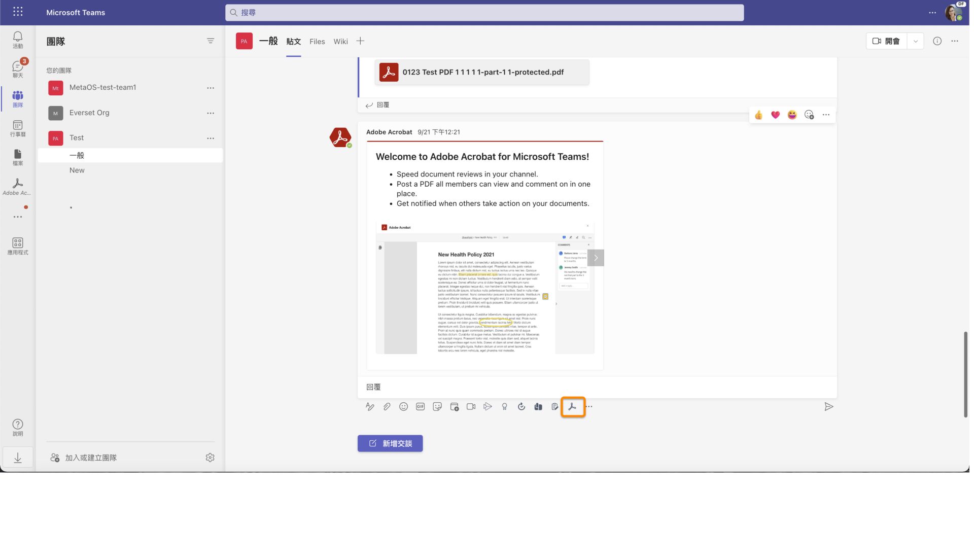Open the app launcher waffle icon
The width and height of the screenshot is (974, 560).
(18, 12)
